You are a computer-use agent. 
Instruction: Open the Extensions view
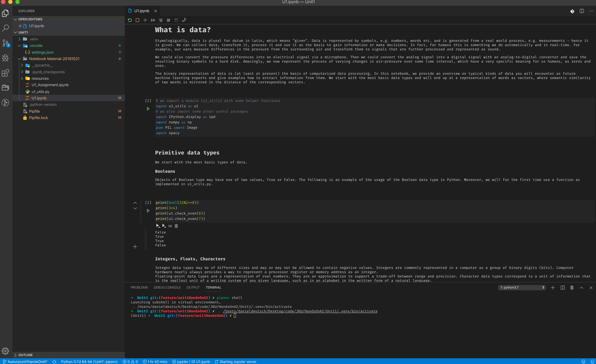tap(5, 73)
